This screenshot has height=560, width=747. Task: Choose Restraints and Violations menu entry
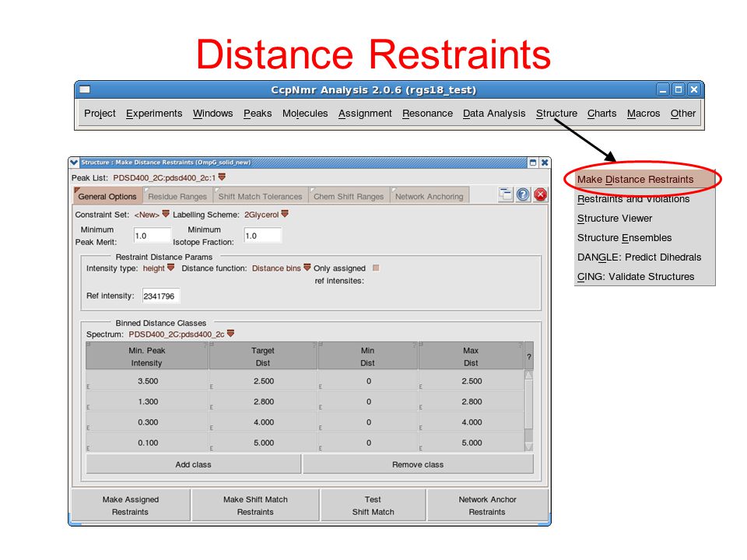point(644,199)
